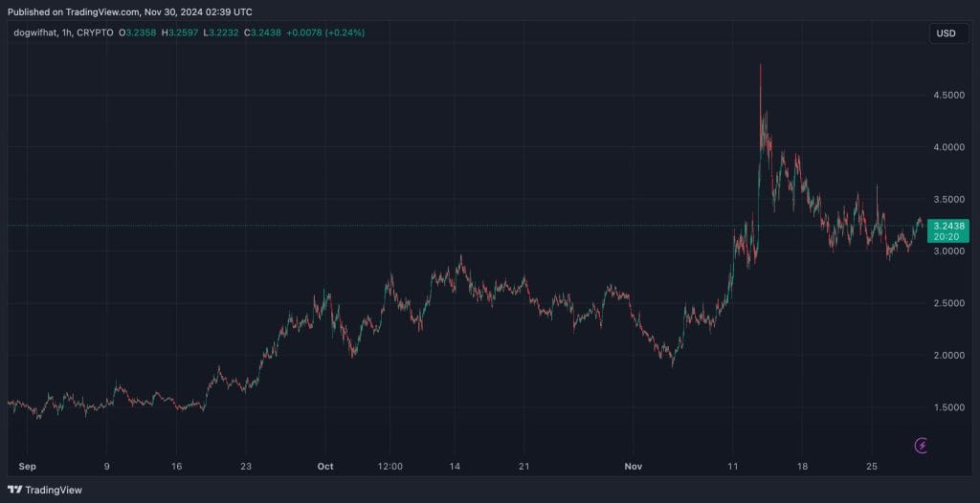The width and height of the screenshot is (980, 503).
Task: Click the 3.0000 price axis label
Action: (x=948, y=251)
